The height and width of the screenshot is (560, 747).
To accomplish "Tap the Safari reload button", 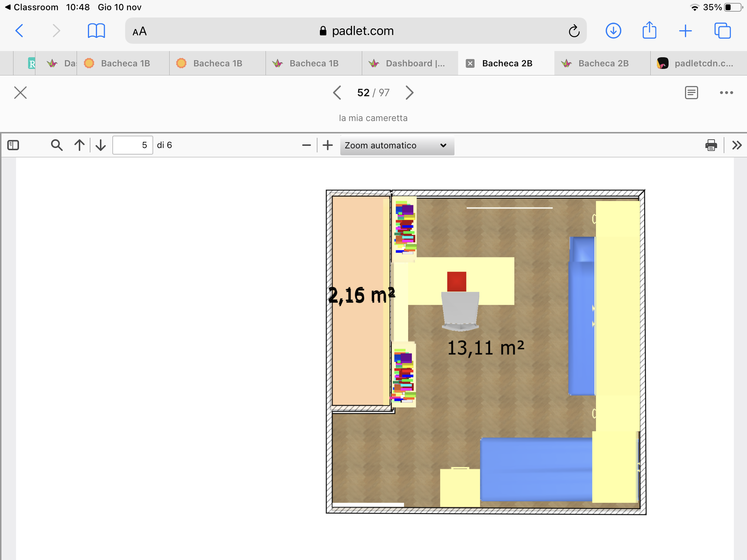I will click(574, 31).
